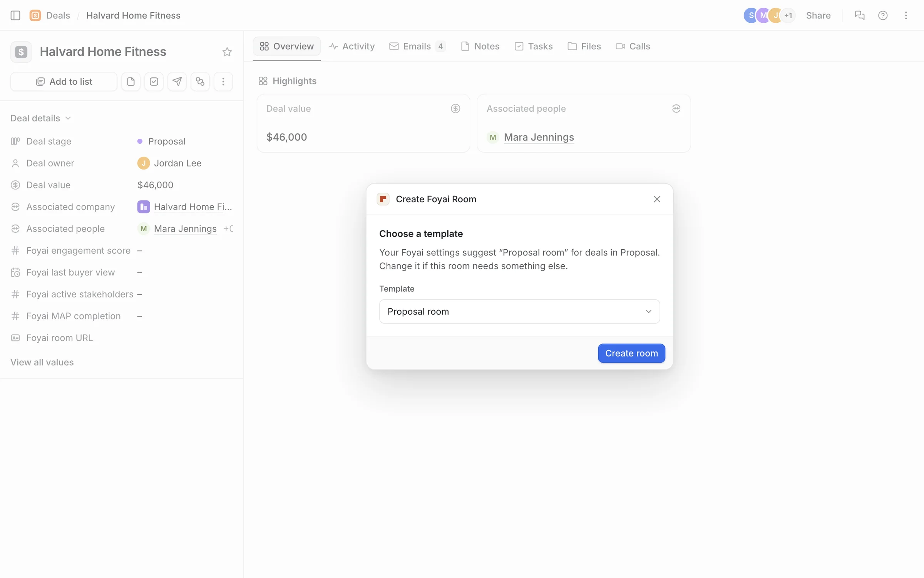Image resolution: width=924 pixels, height=578 pixels.
Task: Click Foyai engagement score field
Action: (122, 250)
